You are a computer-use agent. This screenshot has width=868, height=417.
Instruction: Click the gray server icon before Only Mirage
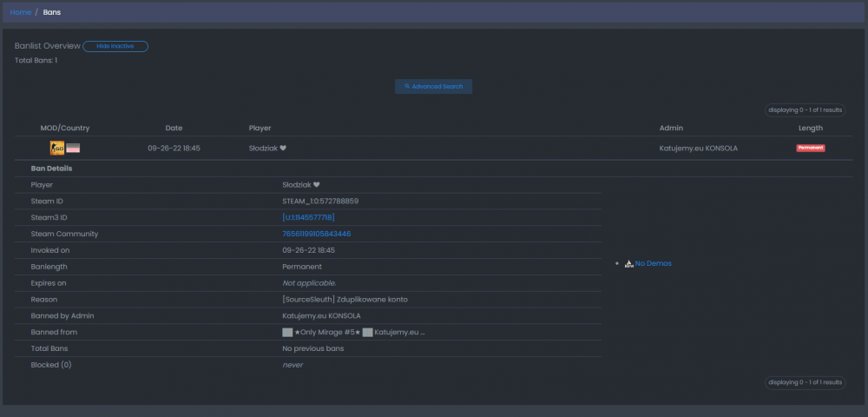[x=287, y=332]
